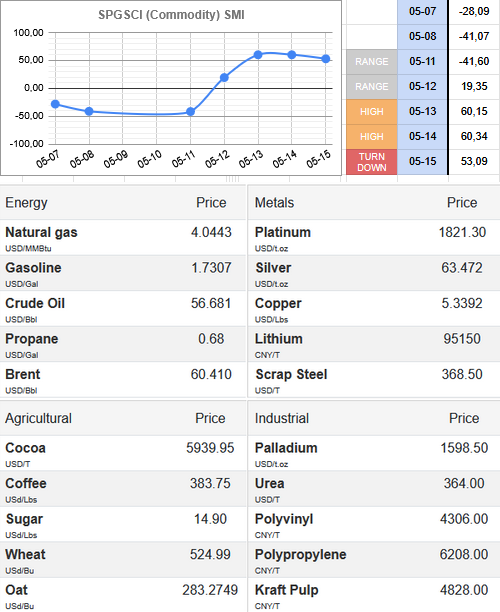Click the 05-11 data point on chart
500x612 pixels.
click(190, 112)
